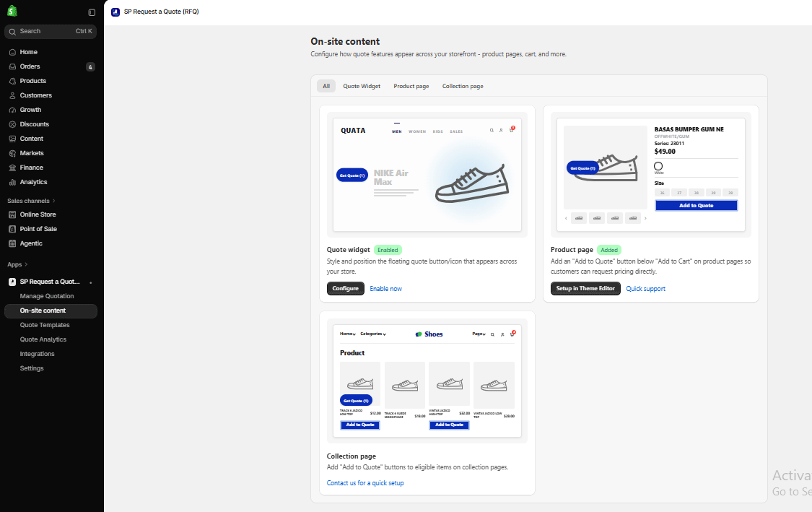Expand the Apps section chevron

(26, 265)
